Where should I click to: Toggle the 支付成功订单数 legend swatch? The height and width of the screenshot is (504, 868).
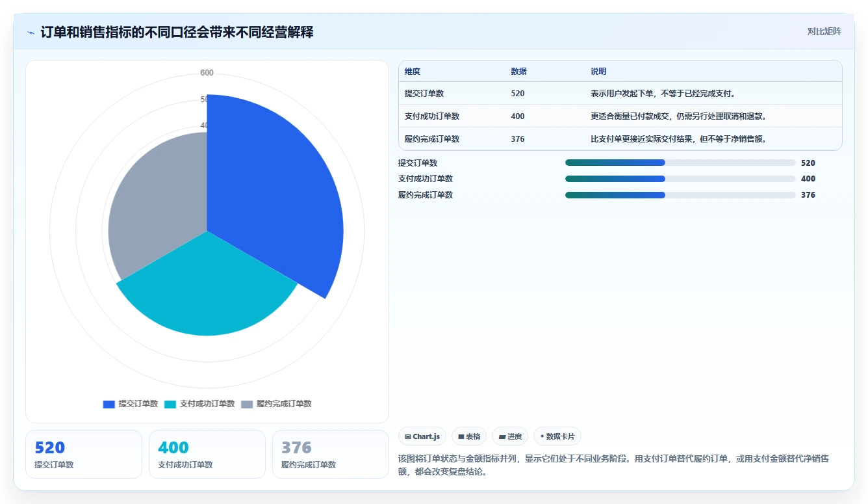click(170, 404)
